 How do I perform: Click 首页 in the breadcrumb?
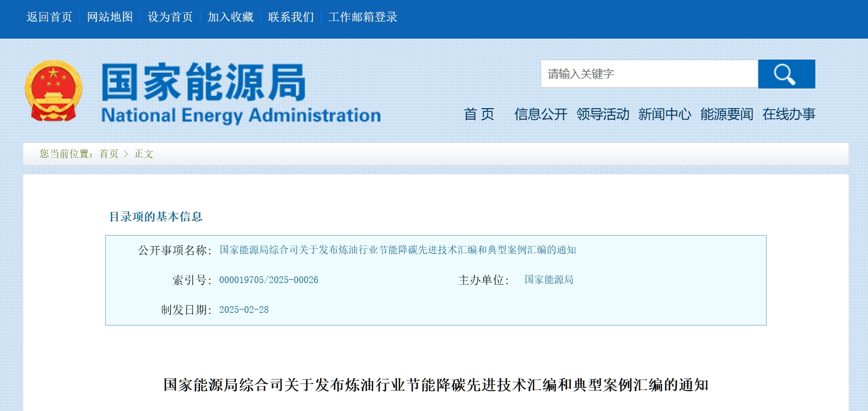tap(109, 154)
